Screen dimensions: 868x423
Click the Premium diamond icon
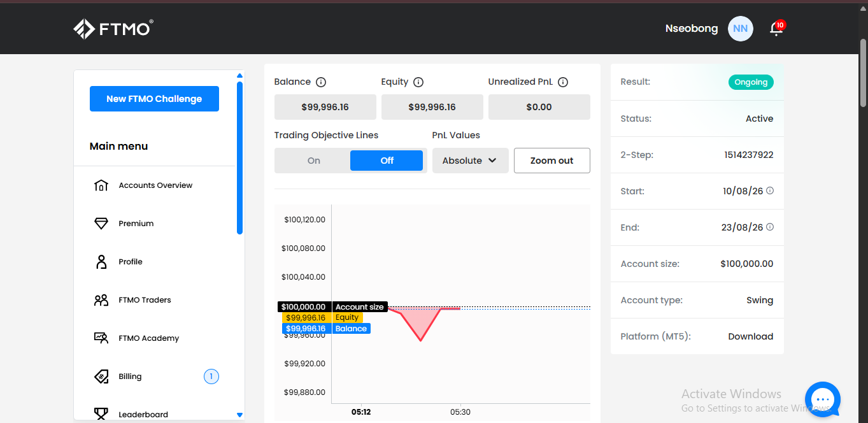click(101, 224)
